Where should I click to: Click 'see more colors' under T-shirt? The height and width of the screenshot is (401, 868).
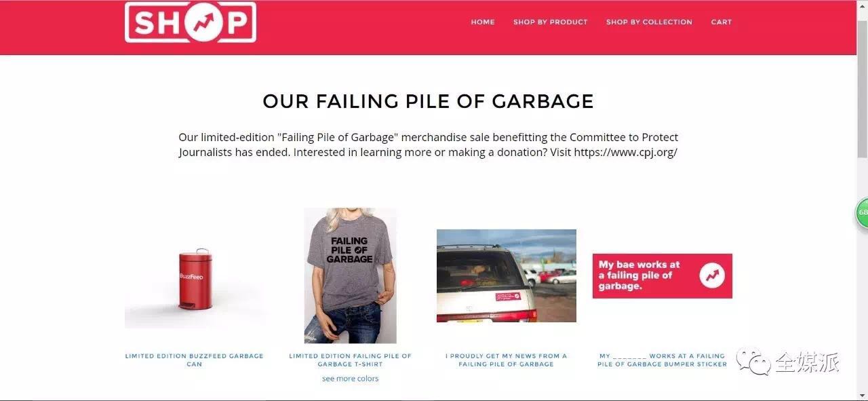coord(350,379)
